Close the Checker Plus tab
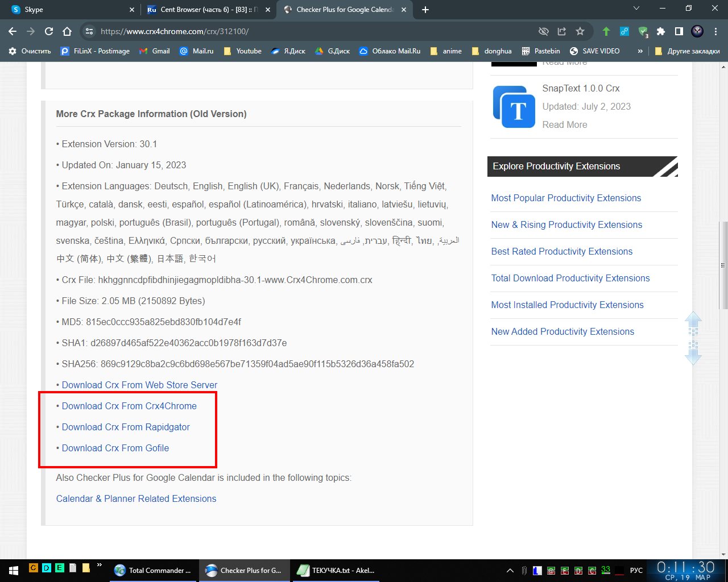 click(403, 10)
